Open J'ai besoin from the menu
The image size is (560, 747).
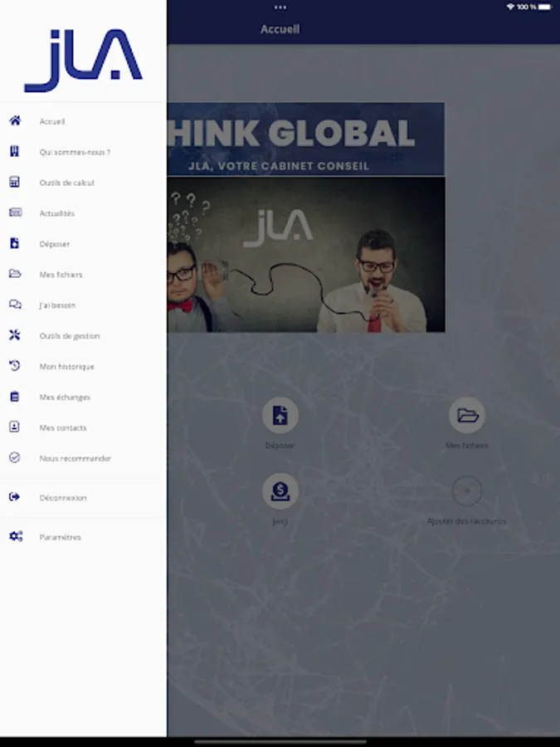click(57, 305)
